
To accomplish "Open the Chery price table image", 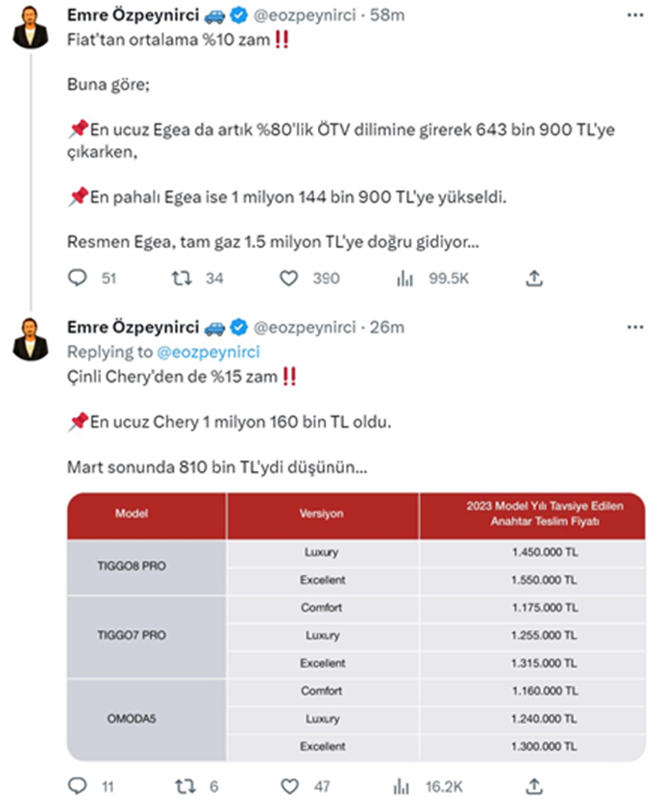I will [x=356, y=627].
